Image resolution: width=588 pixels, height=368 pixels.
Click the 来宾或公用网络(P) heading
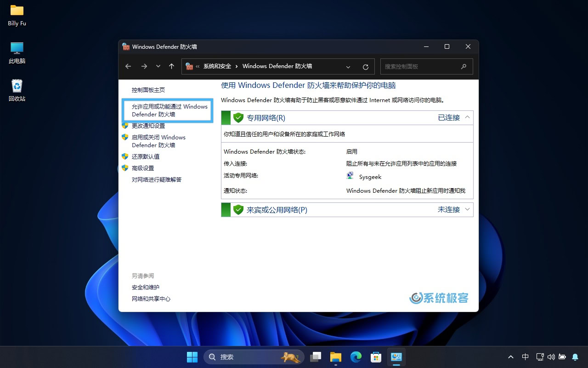coord(277,210)
